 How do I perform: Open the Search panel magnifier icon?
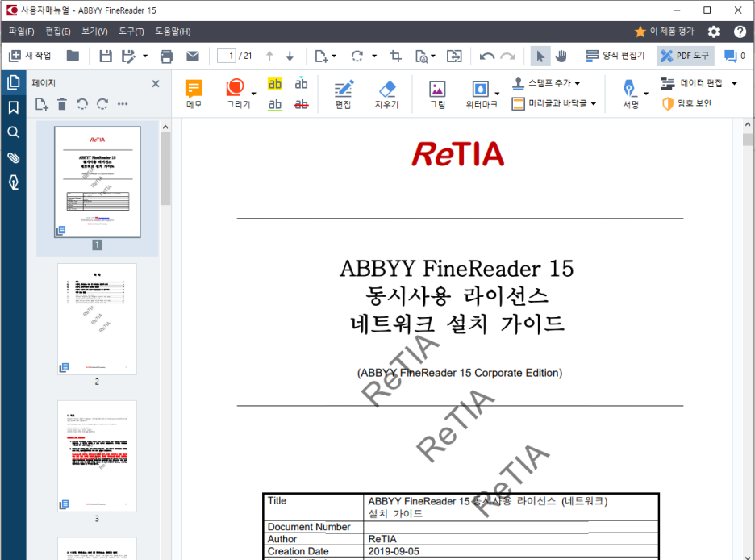pos(14,132)
